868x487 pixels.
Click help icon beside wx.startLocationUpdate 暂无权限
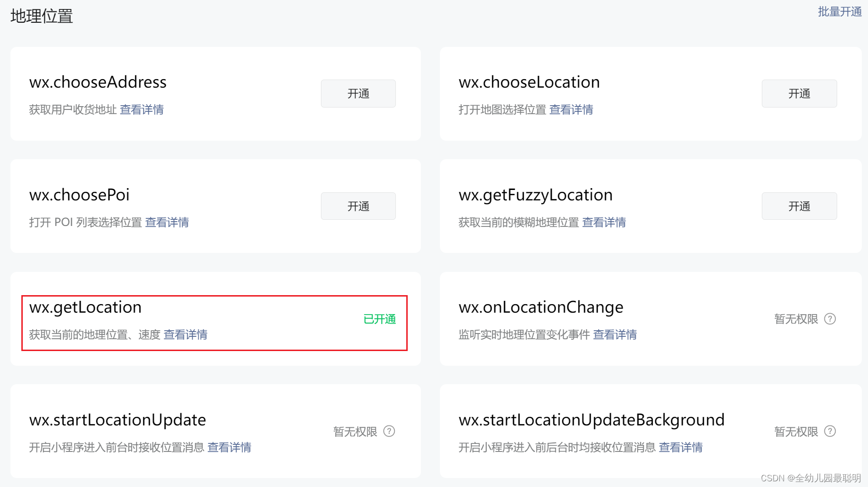389,431
